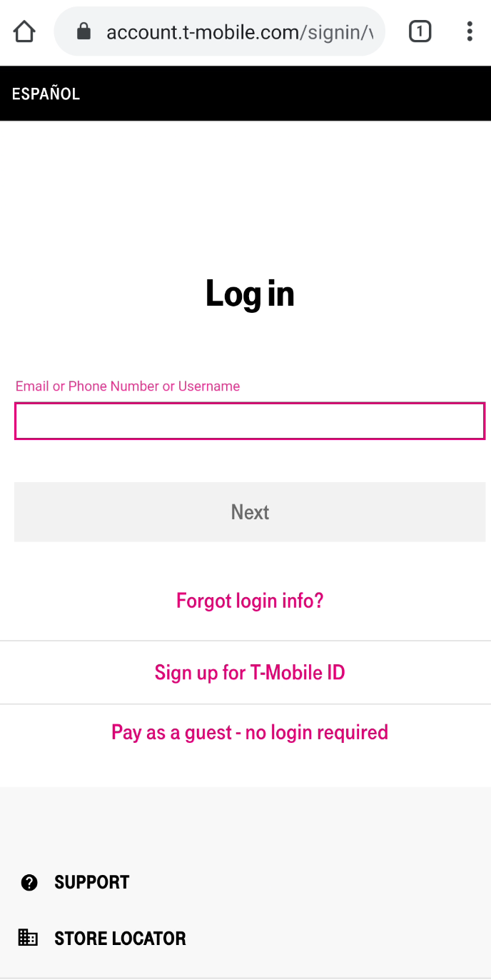Viewport: 491px width, 980px height.
Task: Tap the black ESPAÑOL banner
Action: tap(246, 93)
